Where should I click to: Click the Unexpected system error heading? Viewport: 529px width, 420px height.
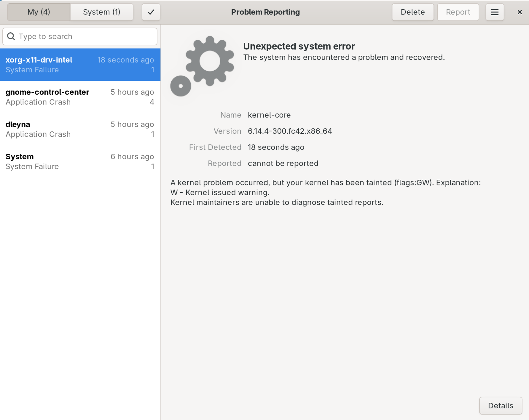[x=299, y=46]
